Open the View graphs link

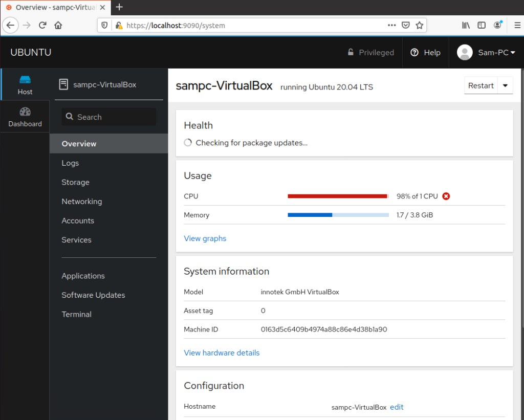pyautogui.click(x=205, y=238)
